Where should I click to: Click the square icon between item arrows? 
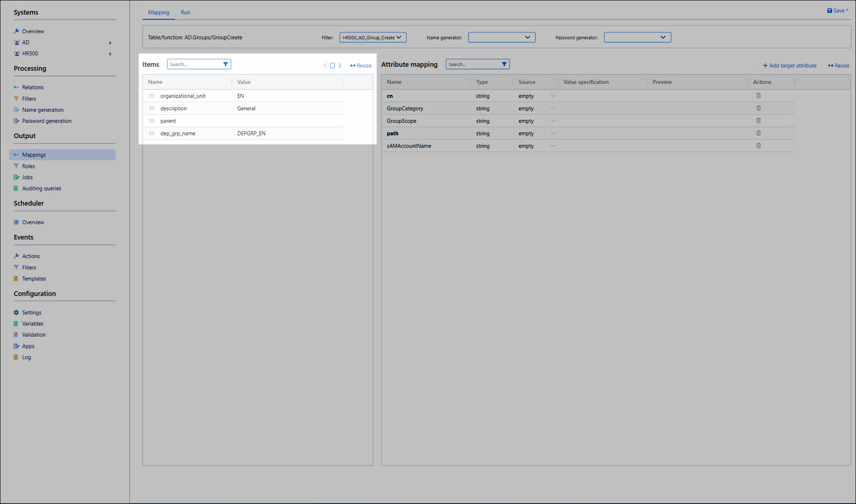click(333, 66)
